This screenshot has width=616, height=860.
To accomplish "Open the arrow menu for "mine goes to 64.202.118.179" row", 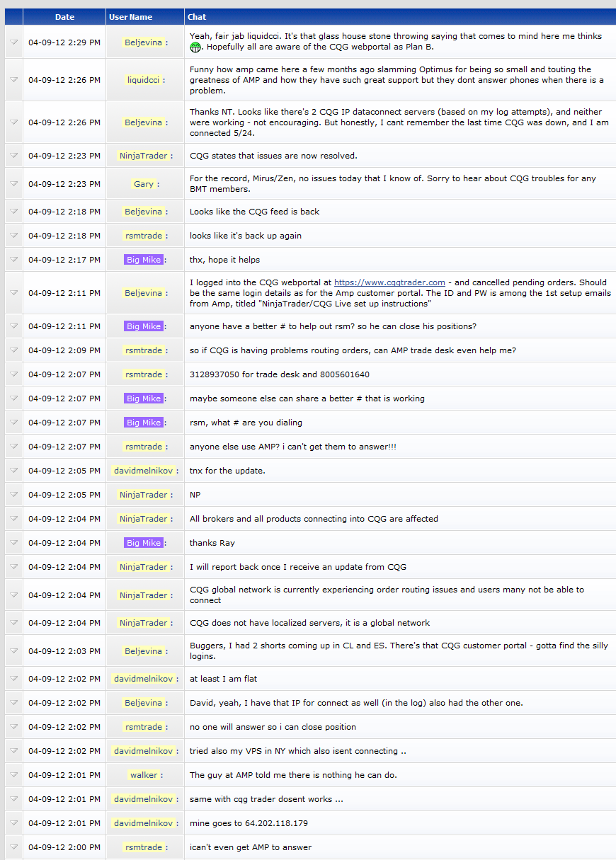I will (x=13, y=823).
